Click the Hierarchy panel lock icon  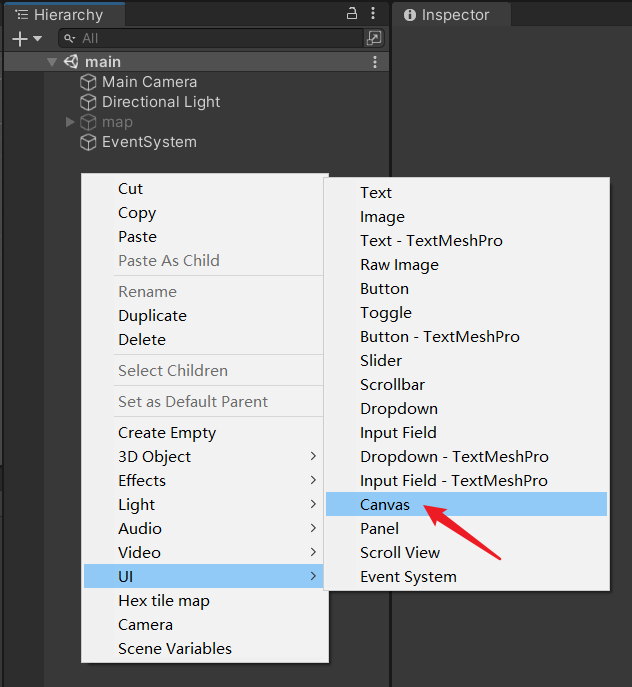pos(352,14)
